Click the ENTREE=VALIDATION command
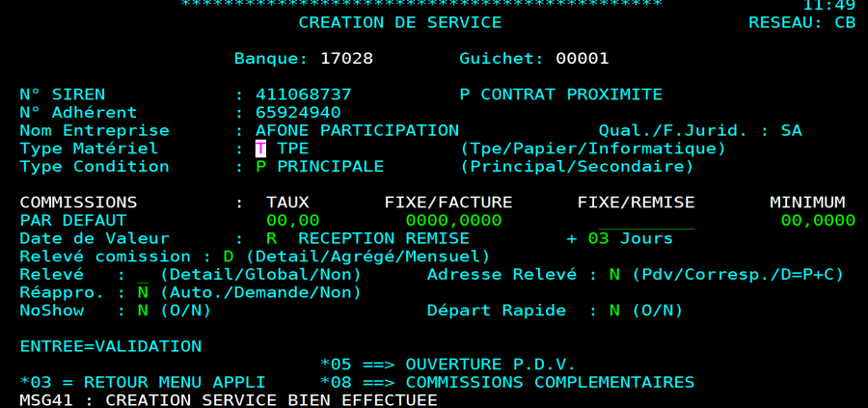 [x=111, y=346]
